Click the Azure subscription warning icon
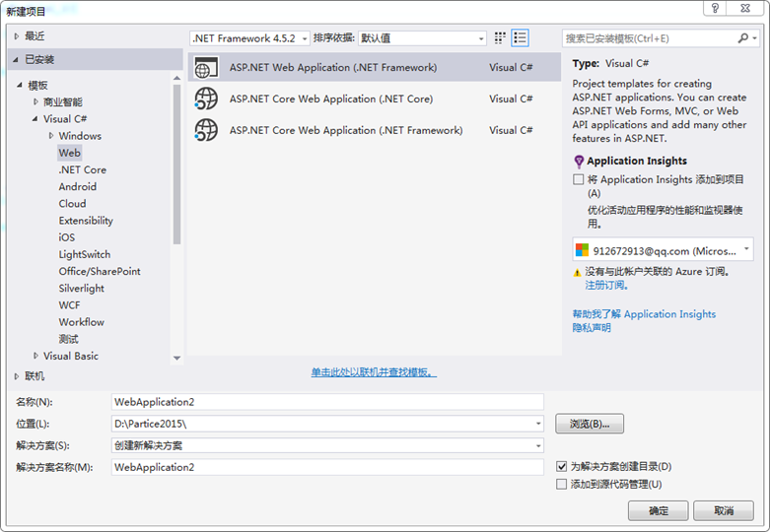The height and width of the screenshot is (532, 770). pyautogui.click(x=578, y=272)
